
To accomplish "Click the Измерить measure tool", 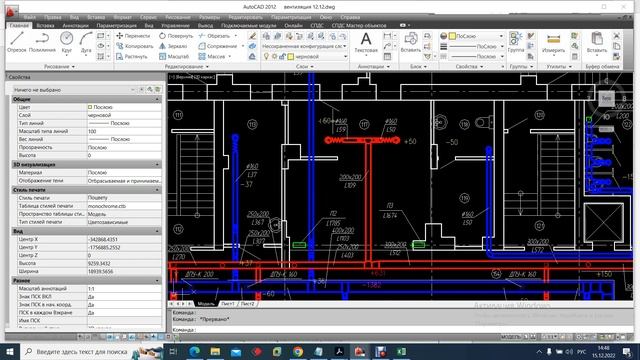I will [x=553, y=42].
